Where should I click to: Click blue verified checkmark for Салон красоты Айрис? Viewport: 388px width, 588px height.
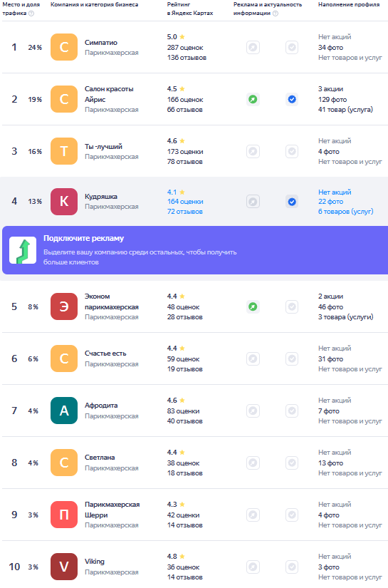292,99
